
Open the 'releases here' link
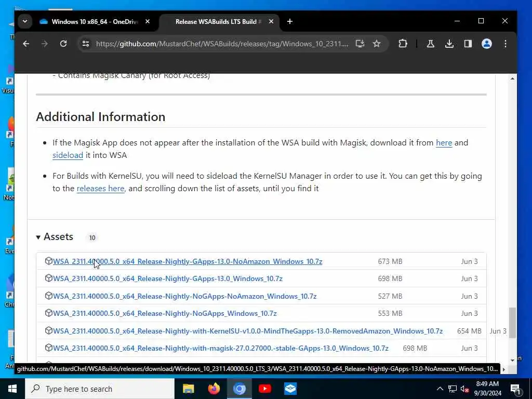pos(100,188)
